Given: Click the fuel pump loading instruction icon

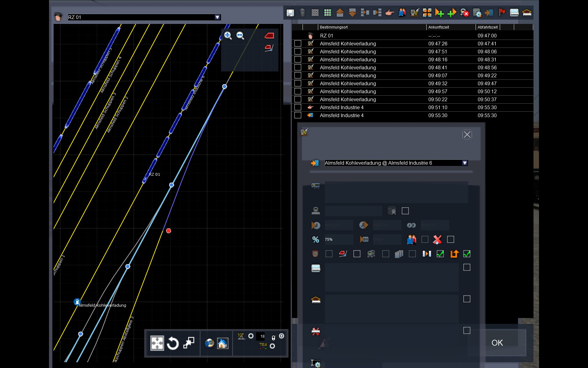Looking at the screenshot, I should click(x=414, y=13).
